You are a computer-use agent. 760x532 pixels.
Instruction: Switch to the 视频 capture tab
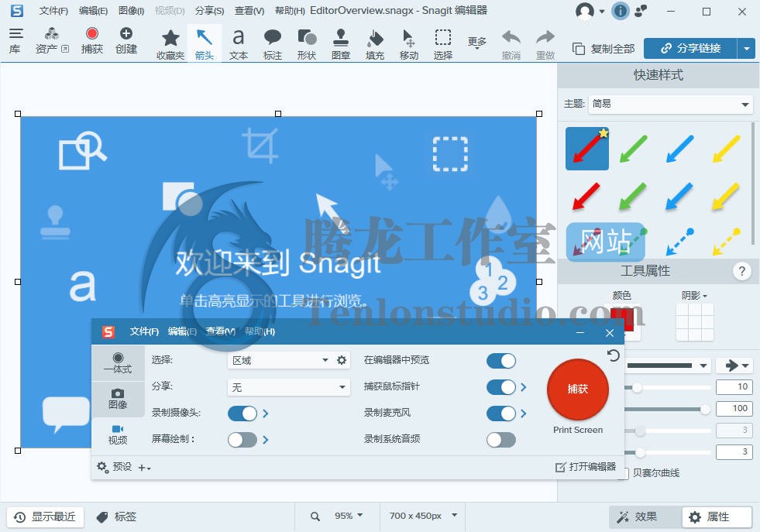(x=118, y=434)
